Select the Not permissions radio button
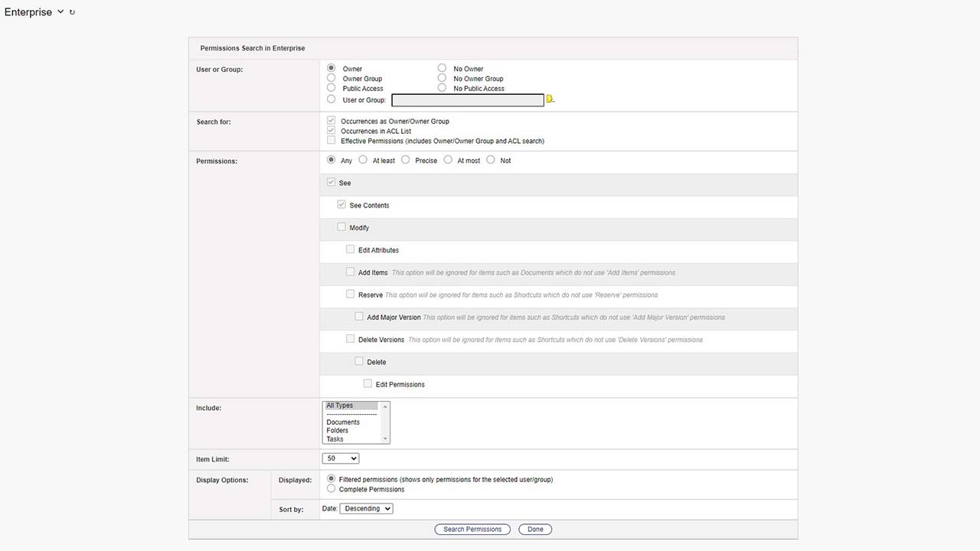 [491, 160]
